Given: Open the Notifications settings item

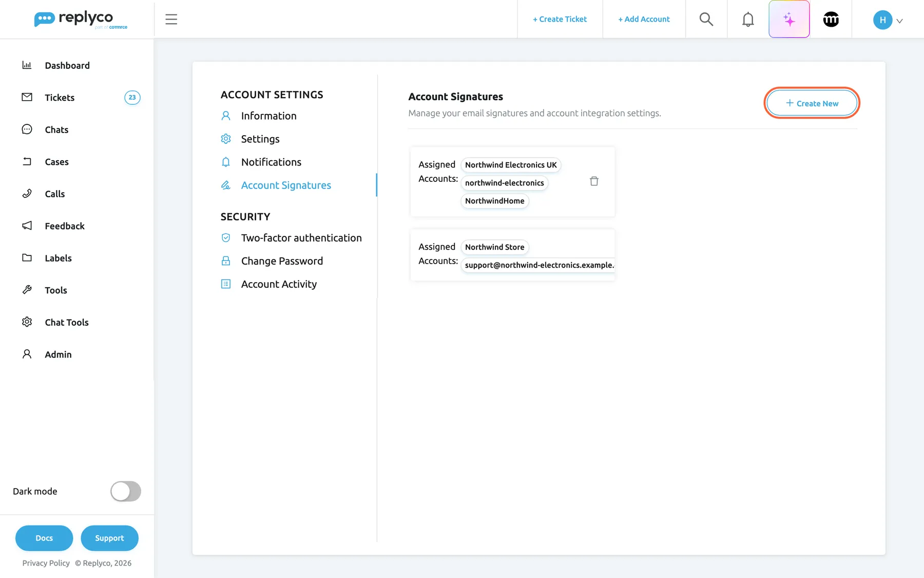Looking at the screenshot, I should pos(271,162).
